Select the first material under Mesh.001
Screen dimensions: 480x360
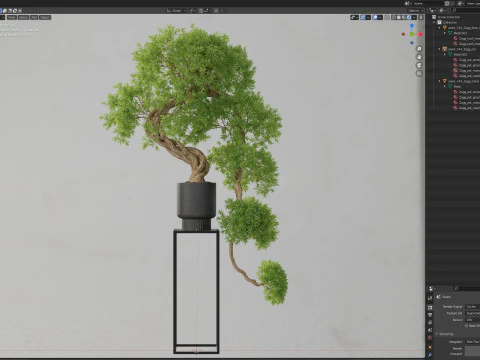pos(467,38)
